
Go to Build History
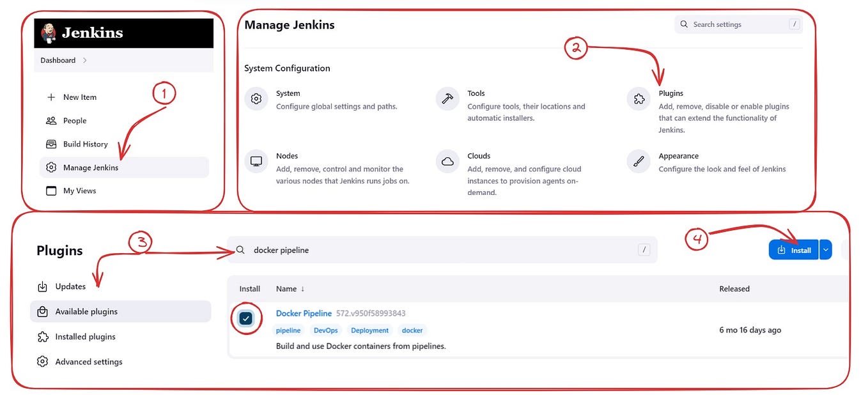click(84, 144)
